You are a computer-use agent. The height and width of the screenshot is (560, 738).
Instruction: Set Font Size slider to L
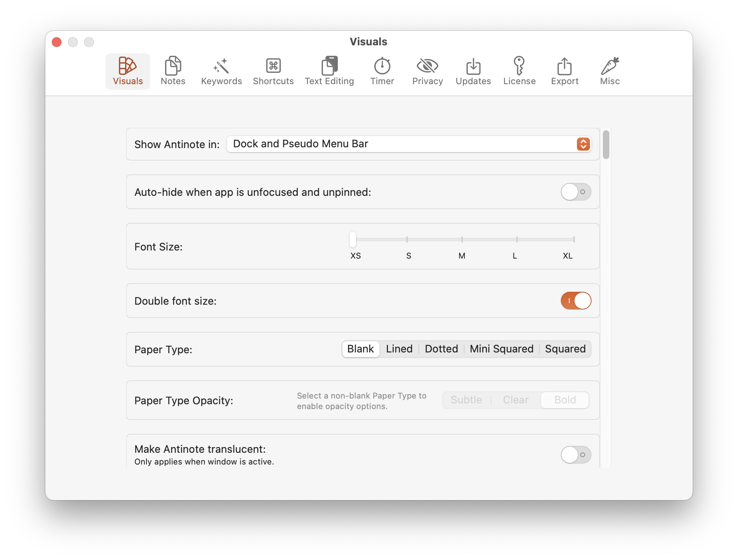(x=517, y=240)
